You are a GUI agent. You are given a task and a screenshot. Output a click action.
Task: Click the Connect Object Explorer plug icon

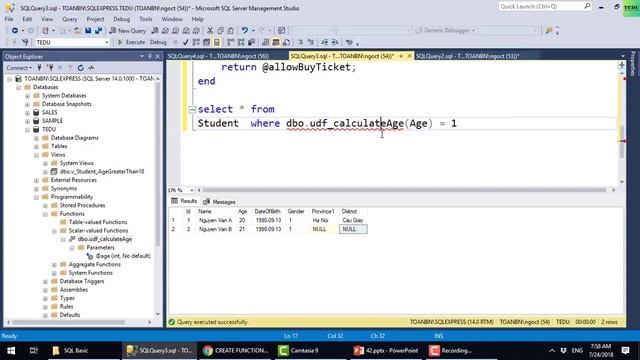pos(40,68)
